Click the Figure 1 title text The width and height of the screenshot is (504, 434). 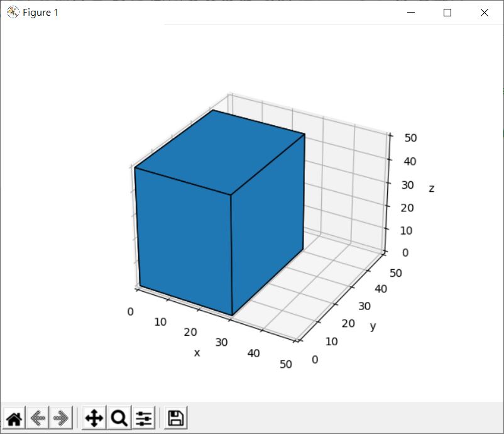click(40, 13)
